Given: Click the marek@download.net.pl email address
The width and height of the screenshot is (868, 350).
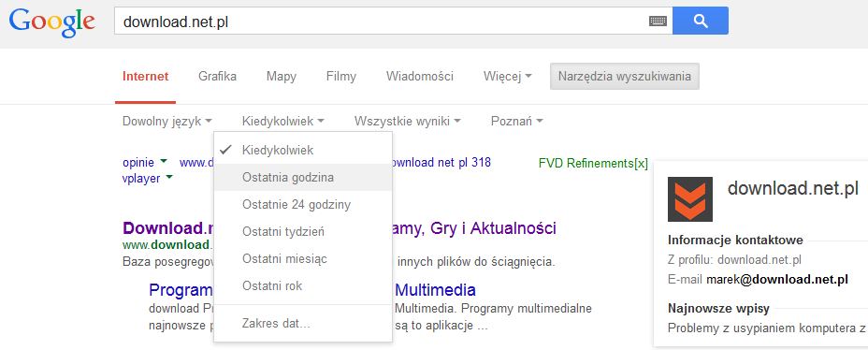Looking at the screenshot, I should click(777, 280).
